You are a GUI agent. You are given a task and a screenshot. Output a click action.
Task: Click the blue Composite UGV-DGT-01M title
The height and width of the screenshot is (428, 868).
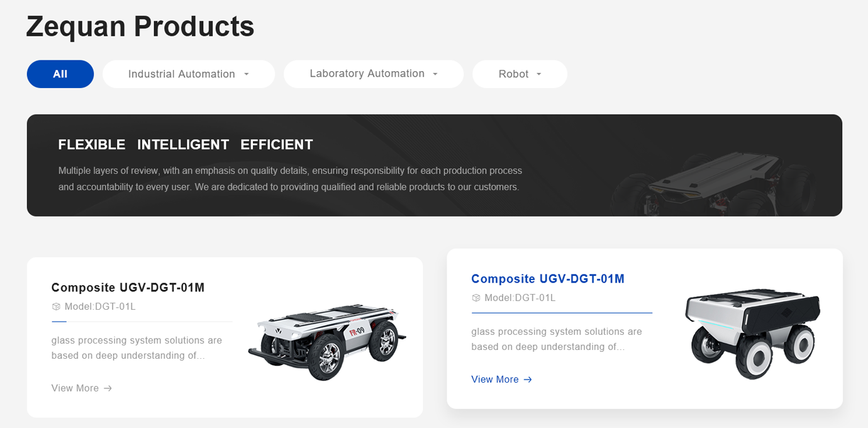click(x=548, y=279)
